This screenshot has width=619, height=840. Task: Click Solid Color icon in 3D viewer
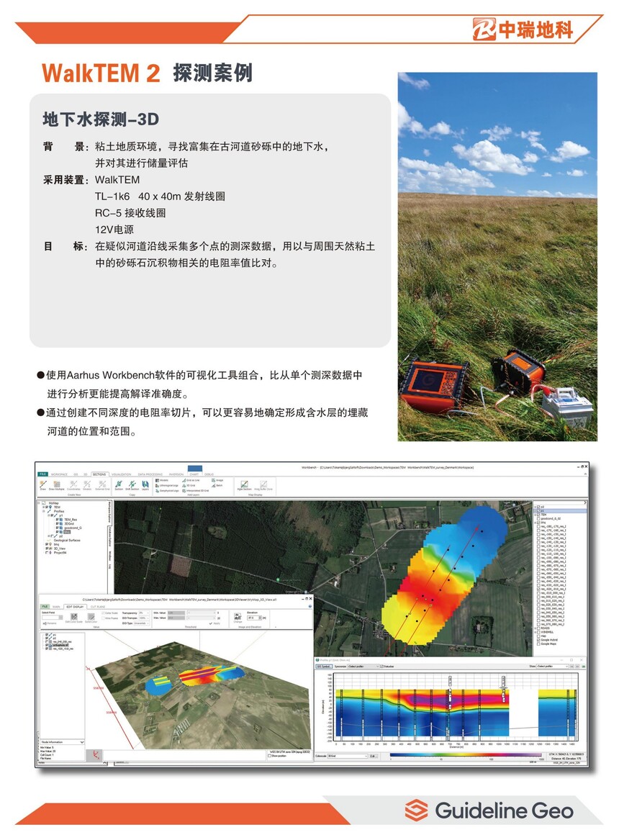coord(91,618)
